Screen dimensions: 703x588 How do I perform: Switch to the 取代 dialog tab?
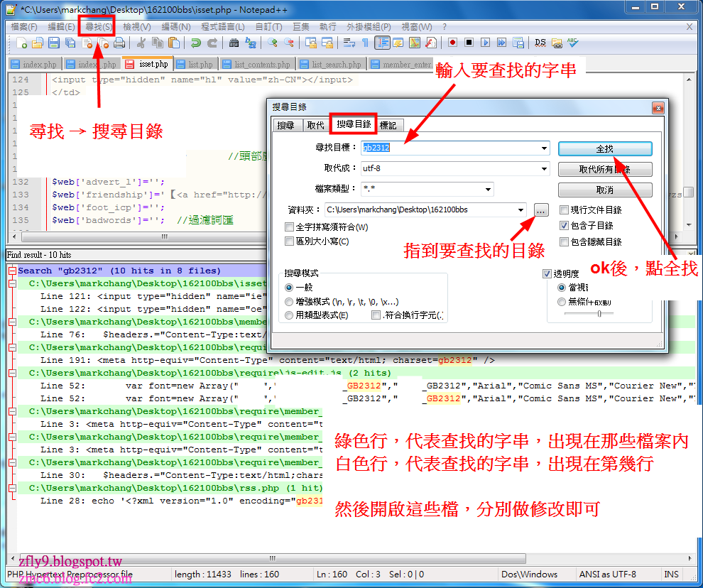pyautogui.click(x=315, y=126)
